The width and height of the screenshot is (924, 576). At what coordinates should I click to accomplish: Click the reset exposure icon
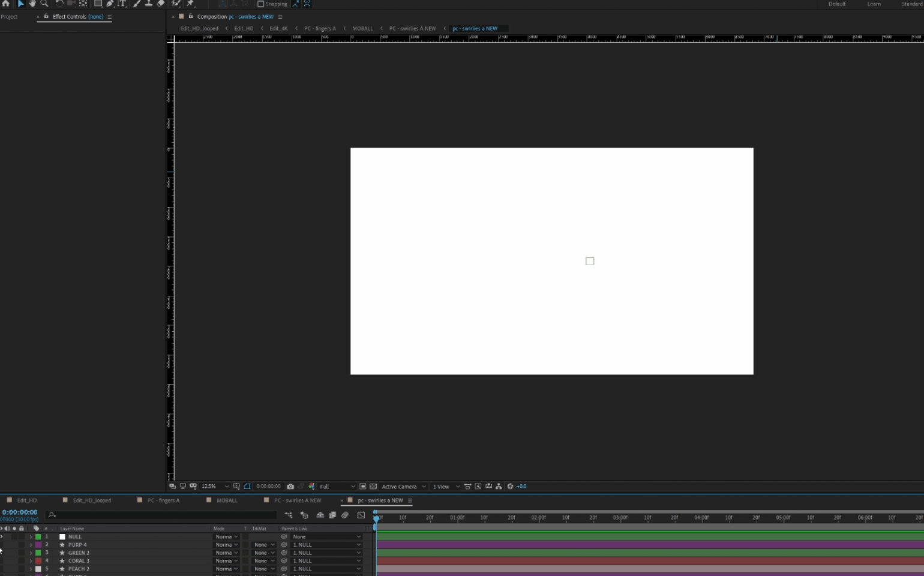pos(511,487)
